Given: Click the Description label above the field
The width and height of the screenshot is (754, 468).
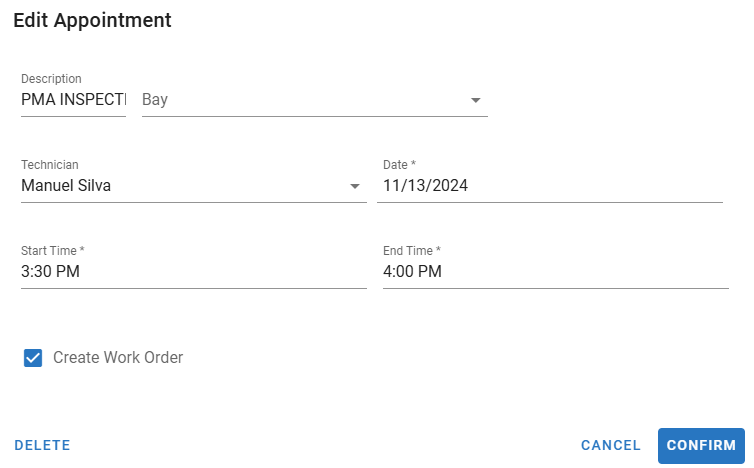Looking at the screenshot, I should pyautogui.click(x=51, y=79).
